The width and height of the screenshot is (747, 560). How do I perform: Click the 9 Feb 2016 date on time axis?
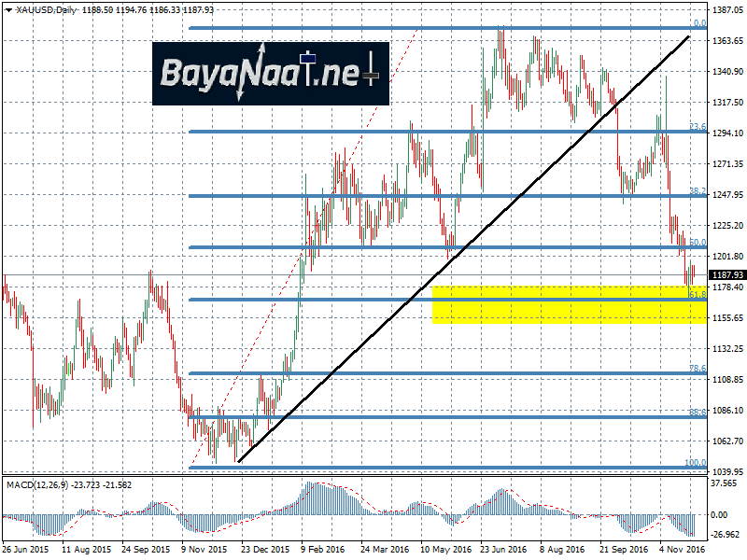(x=323, y=551)
